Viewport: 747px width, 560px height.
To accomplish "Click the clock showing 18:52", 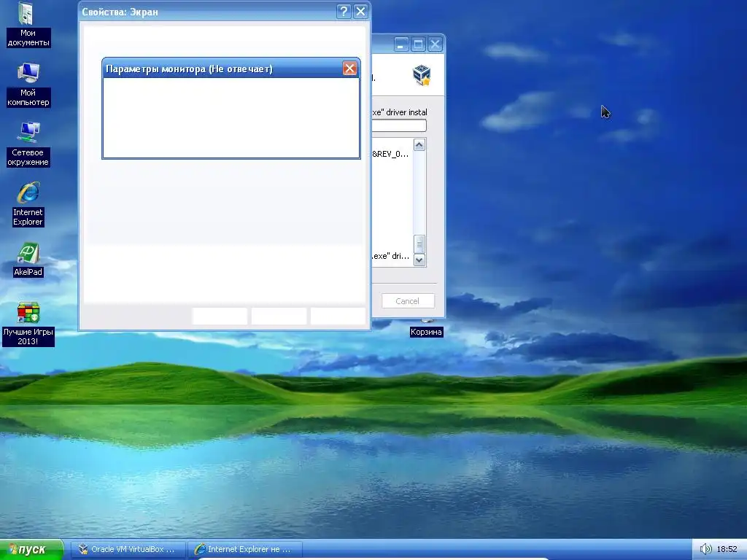I will click(x=727, y=550).
